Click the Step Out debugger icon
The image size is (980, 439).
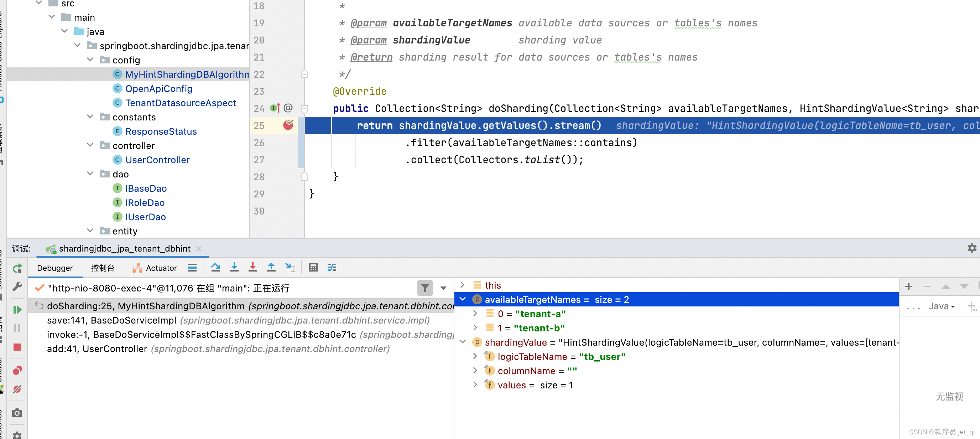coord(271,267)
